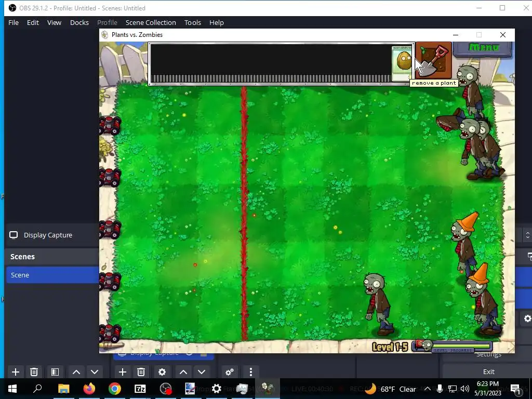
Task: Click the microphone tray icon
Action: coord(440,389)
